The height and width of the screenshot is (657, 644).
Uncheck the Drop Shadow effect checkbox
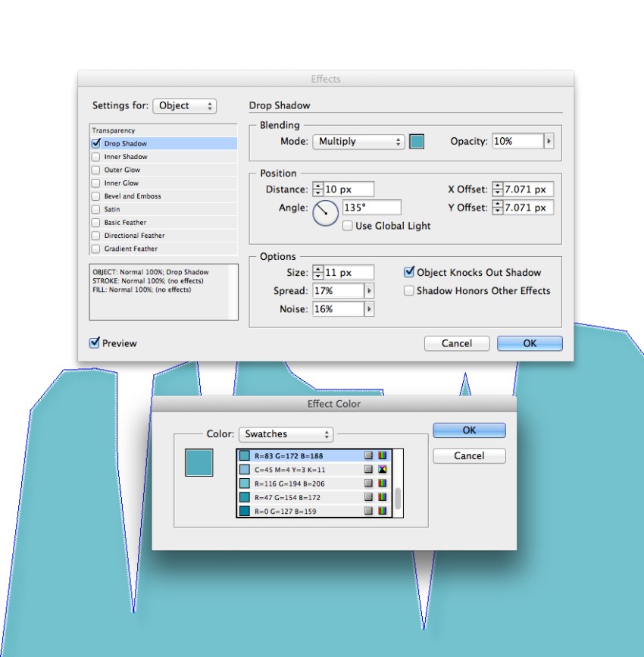(96, 143)
